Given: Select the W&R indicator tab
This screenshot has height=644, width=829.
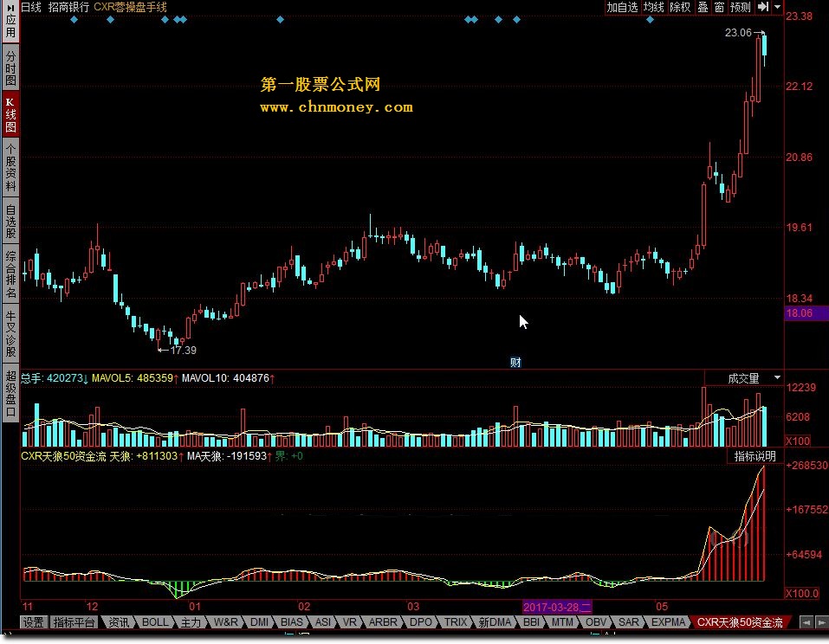Looking at the screenshot, I should (226, 622).
